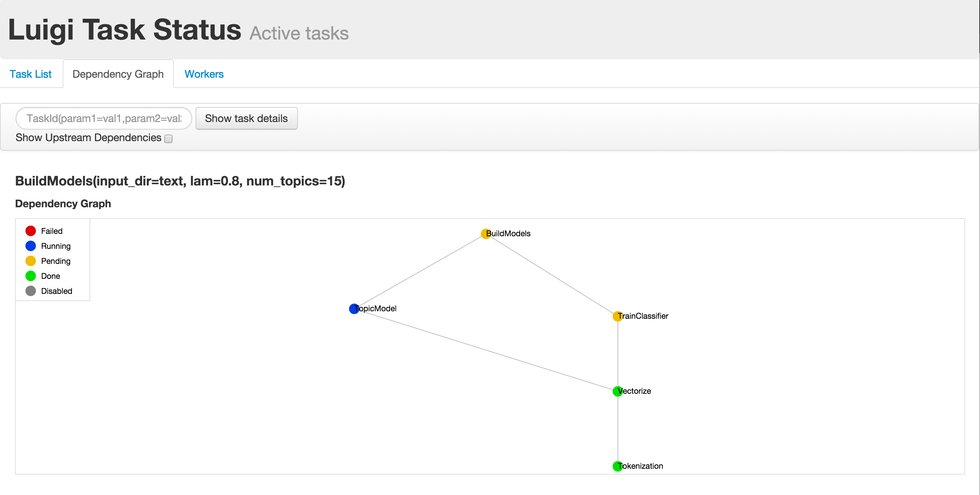Click the BuildModels task heading
Viewport: 980px width, 495px height.
[180, 181]
